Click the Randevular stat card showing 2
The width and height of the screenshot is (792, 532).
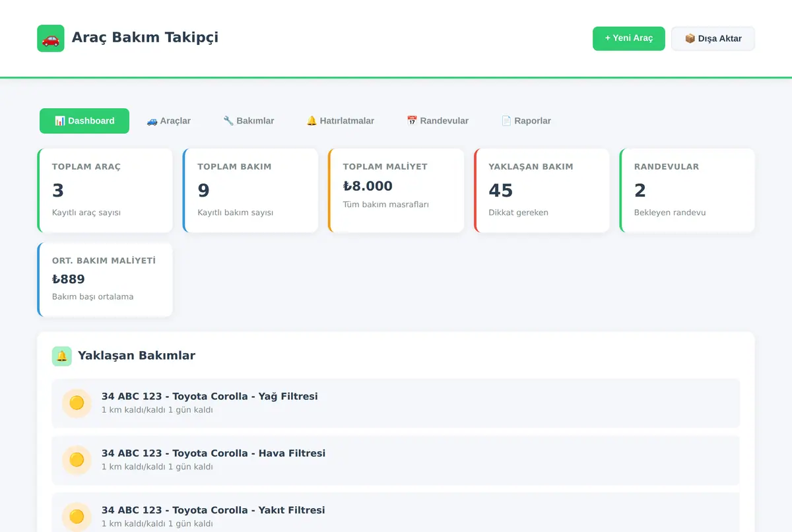[687, 190]
